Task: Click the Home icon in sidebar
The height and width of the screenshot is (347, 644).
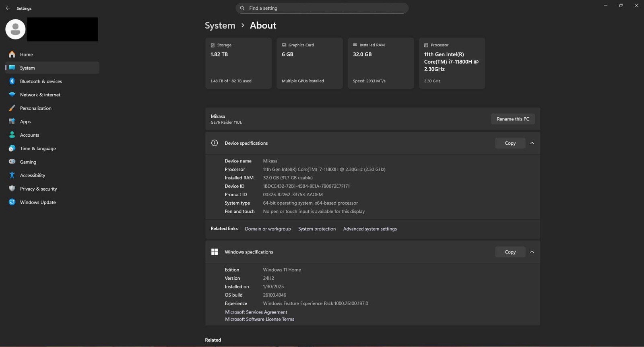Action: (x=12, y=54)
